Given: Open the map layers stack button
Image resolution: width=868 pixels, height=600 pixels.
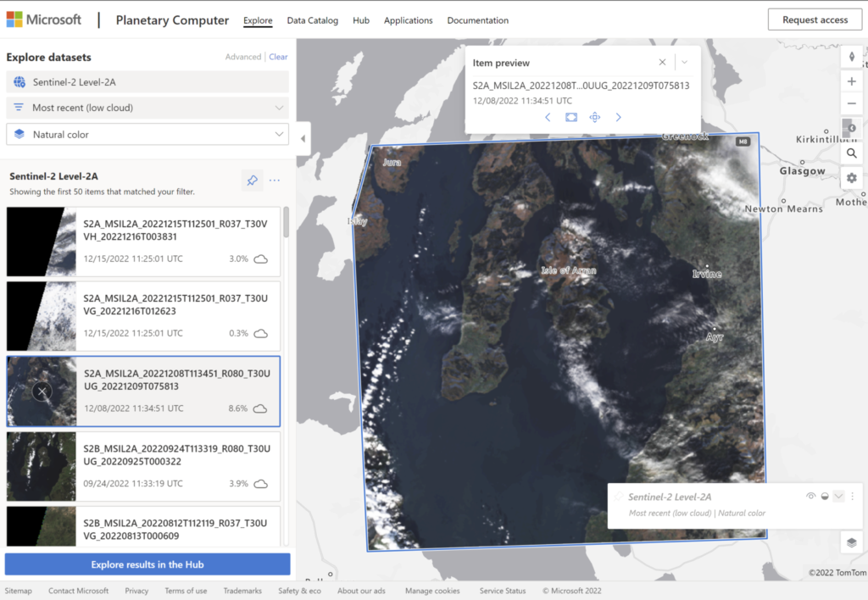Looking at the screenshot, I should point(852,542).
